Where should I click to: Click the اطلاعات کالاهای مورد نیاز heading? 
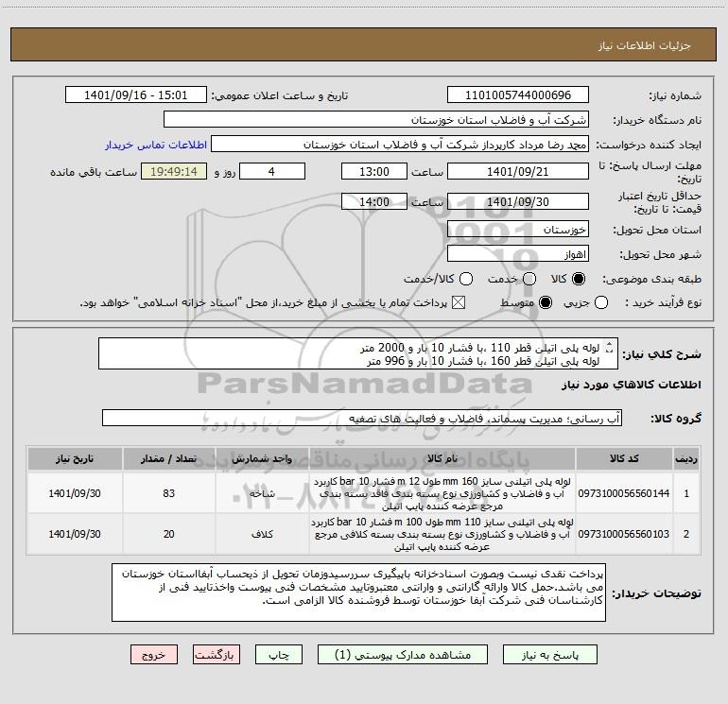pos(631,385)
